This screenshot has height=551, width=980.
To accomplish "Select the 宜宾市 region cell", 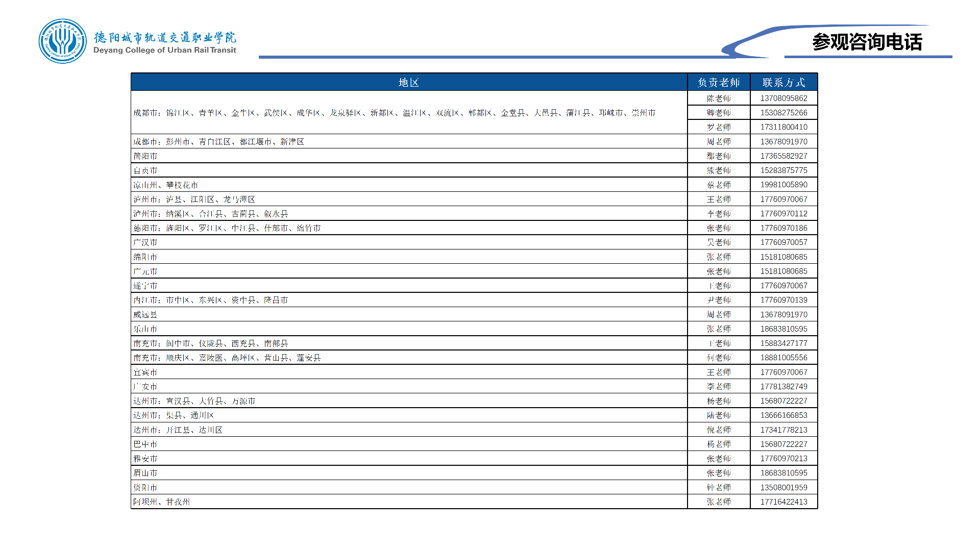I will point(145,372).
